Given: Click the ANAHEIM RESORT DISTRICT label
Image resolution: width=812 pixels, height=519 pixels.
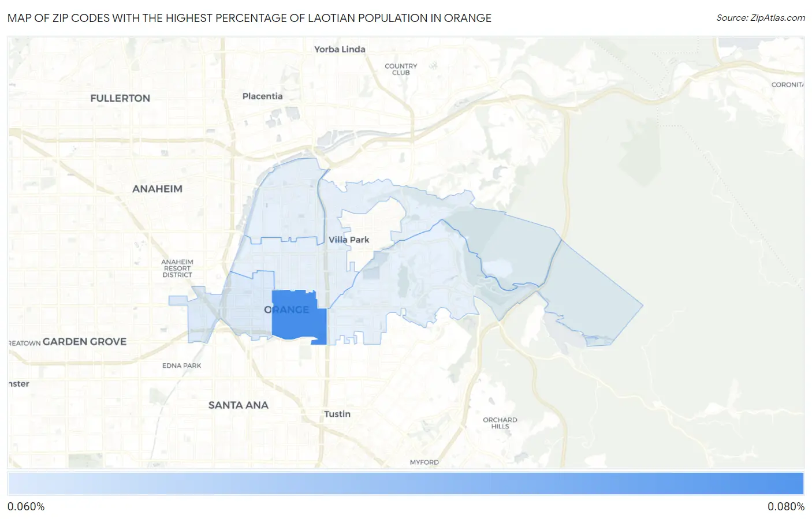Looking at the screenshot, I should tap(177, 268).
